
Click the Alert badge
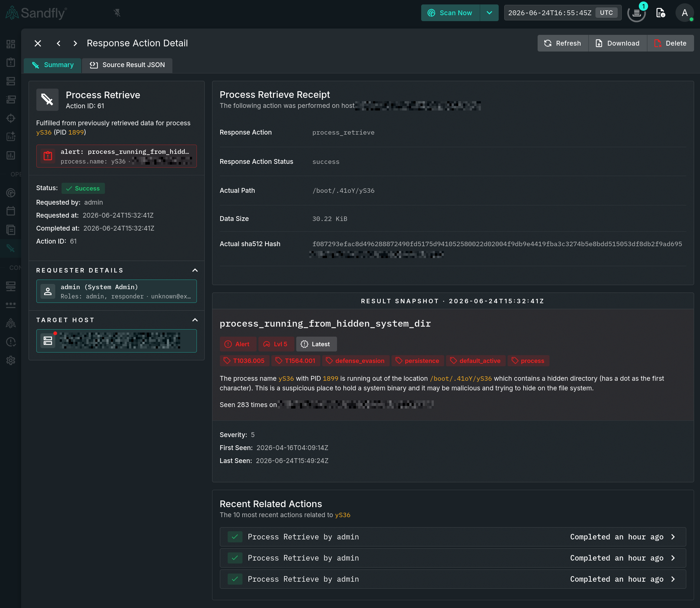point(237,344)
